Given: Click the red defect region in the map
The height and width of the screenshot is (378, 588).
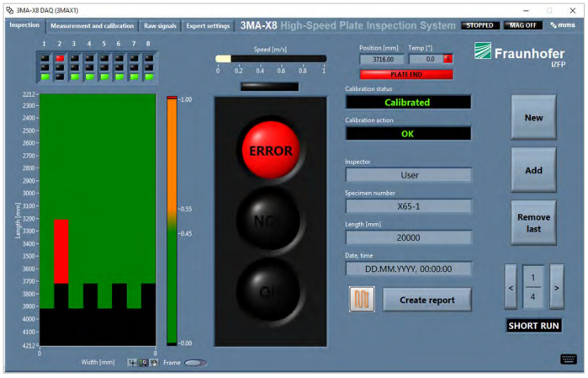Looking at the screenshot, I should pyautogui.click(x=61, y=252).
